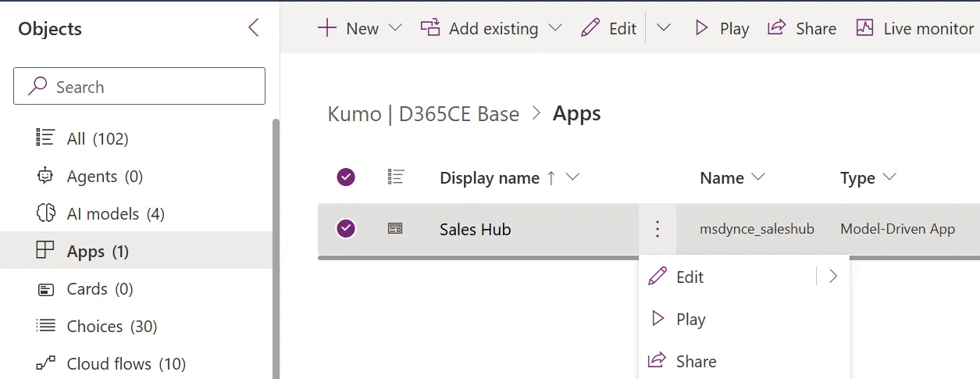Click the list-view icon in the table header
Image resolution: width=980 pixels, height=379 pixels.
[395, 177]
